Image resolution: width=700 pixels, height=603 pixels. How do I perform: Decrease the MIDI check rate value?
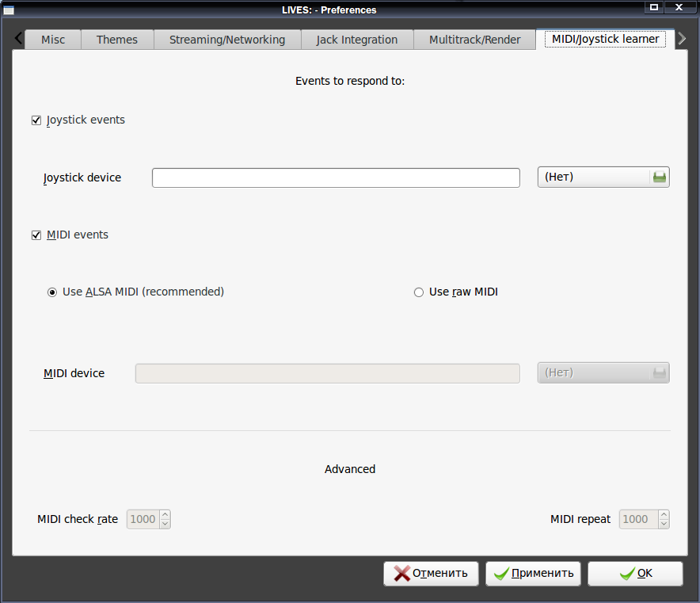click(165, 524)
